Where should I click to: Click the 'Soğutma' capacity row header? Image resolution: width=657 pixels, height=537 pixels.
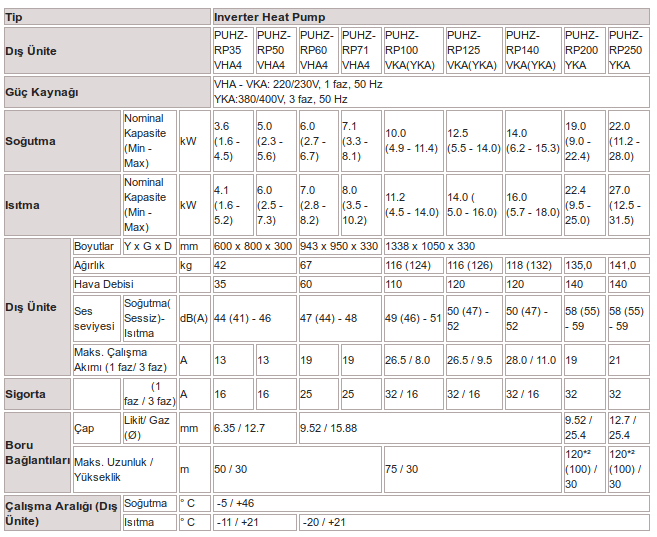(62, 141)
